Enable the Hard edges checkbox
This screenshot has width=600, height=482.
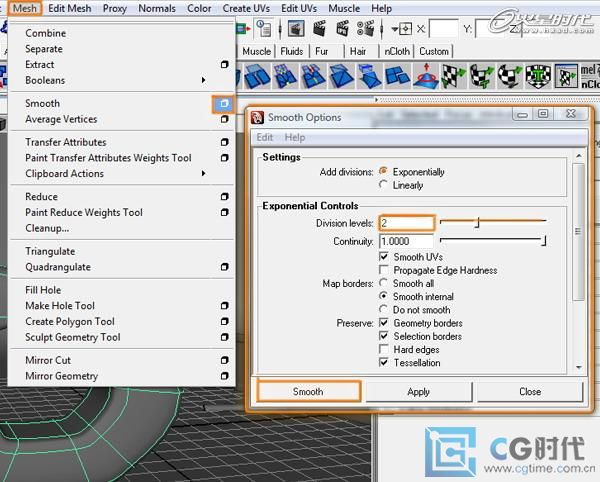[x=385, y=350]
